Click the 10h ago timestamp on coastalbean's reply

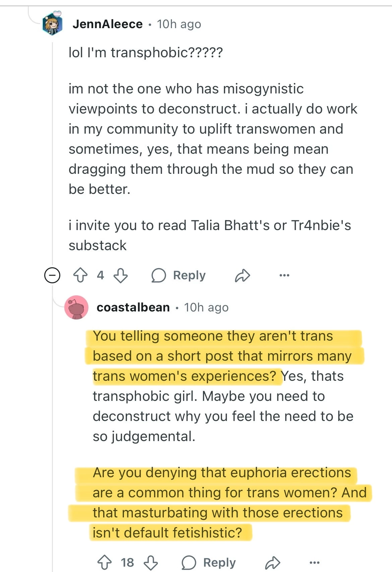click(x=206, y=307)
